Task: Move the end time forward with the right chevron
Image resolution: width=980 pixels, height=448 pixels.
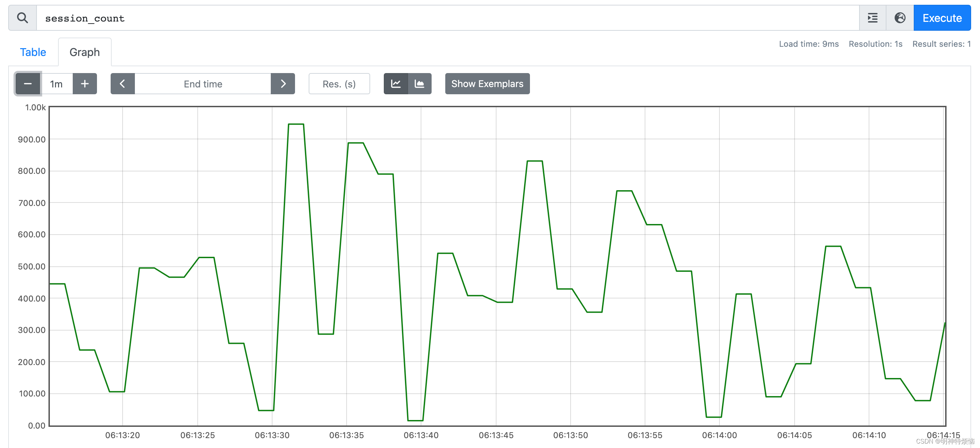Action: 283,84
